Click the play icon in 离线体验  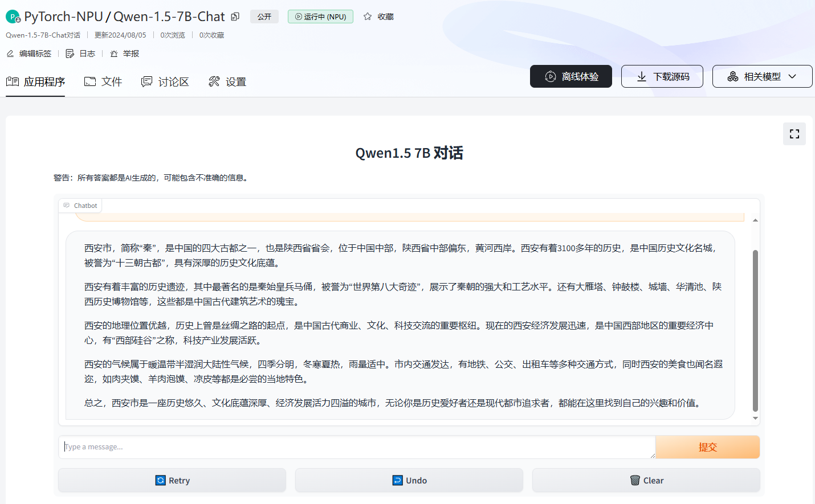point(551,76)
